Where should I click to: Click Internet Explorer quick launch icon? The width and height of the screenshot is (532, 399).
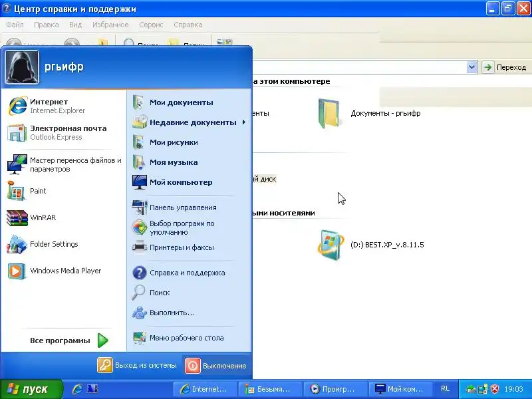pos(77,389)
